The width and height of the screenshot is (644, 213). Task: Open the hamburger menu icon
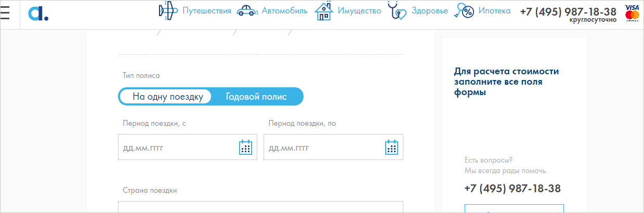point(5,11)
